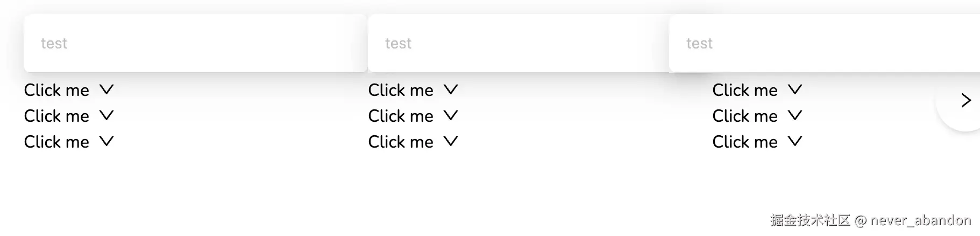Expand second 'Click me' in middle column
This screenshot has height=236, width=980.
click(x=401, y=116)
